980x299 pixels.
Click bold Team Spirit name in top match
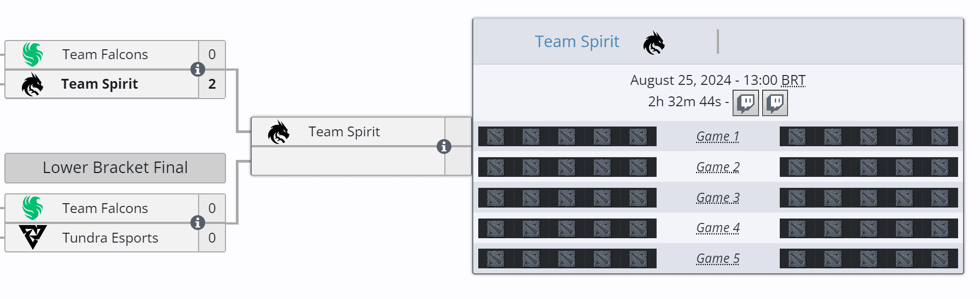(x=100, y=84)
